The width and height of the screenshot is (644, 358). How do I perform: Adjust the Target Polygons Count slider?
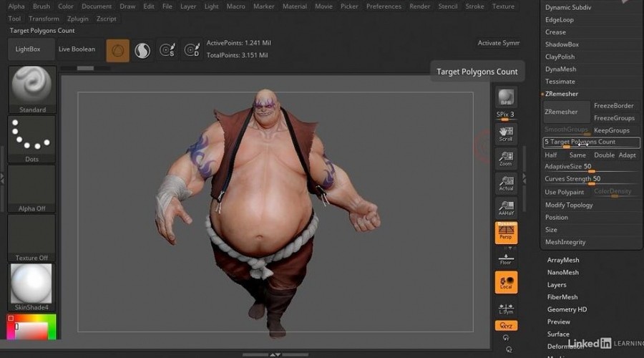[x=592, y=142]
